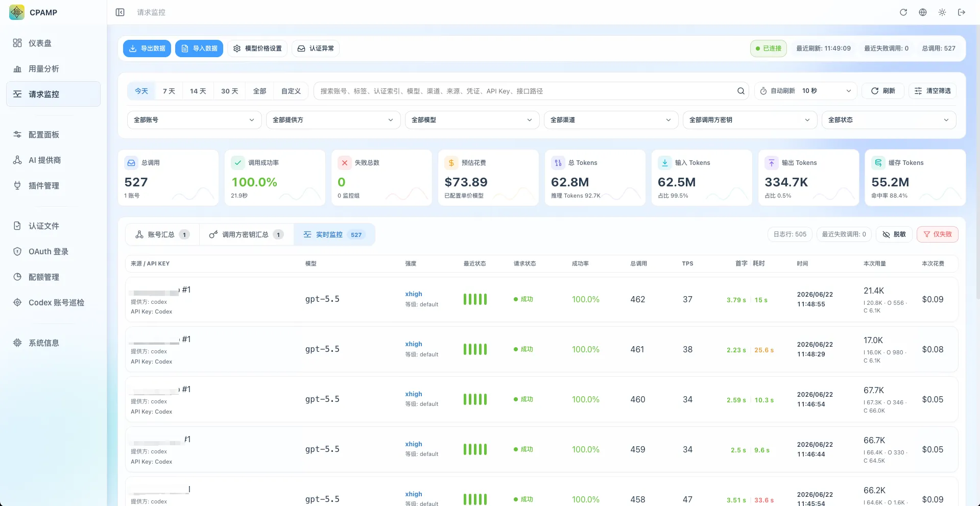This screenshot has width=980, height=506.
Task: Open the 全部状态 dropdown
Action: pos(889,120)
